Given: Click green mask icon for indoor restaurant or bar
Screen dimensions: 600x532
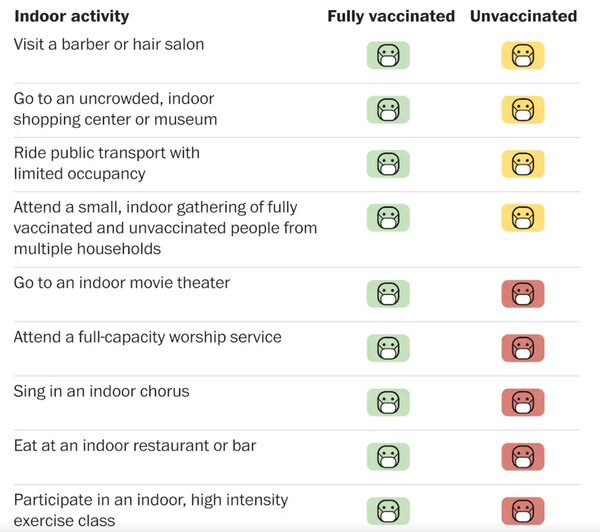Looking at the screenshot, I should [388, 457].
